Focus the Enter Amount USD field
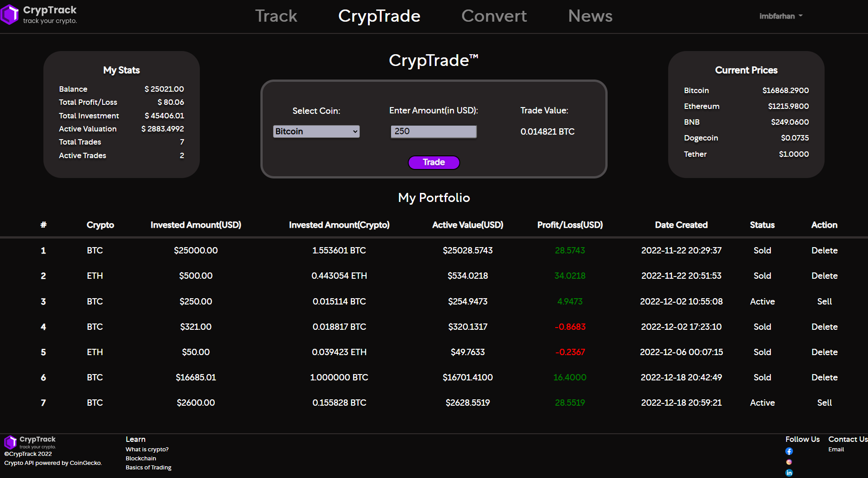 click(434, 131)
